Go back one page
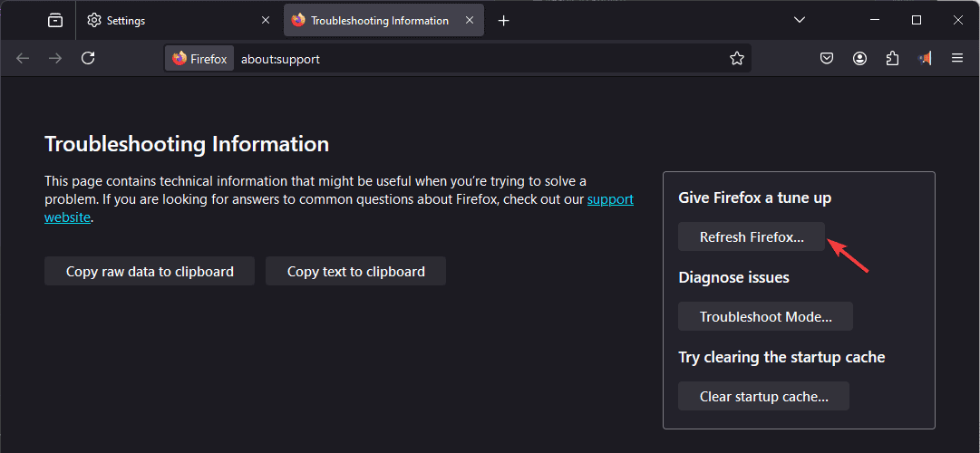Image resolution: width=980 pixels, height=453 pixels. pos(23,58)
